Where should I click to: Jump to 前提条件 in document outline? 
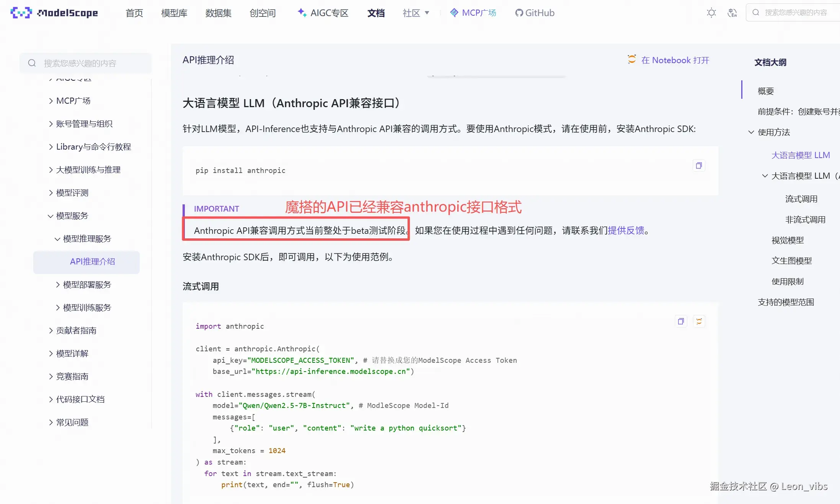pos(799,111)
